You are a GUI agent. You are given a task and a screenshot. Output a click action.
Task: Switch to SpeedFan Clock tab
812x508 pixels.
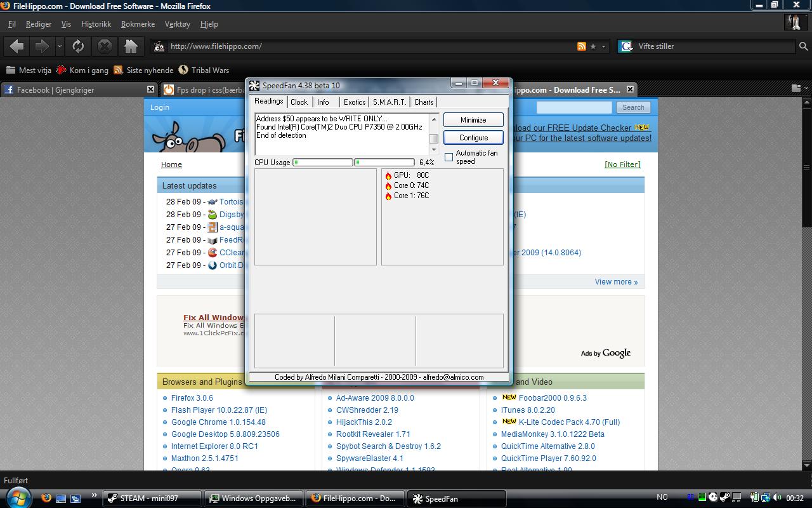(299, 102)
